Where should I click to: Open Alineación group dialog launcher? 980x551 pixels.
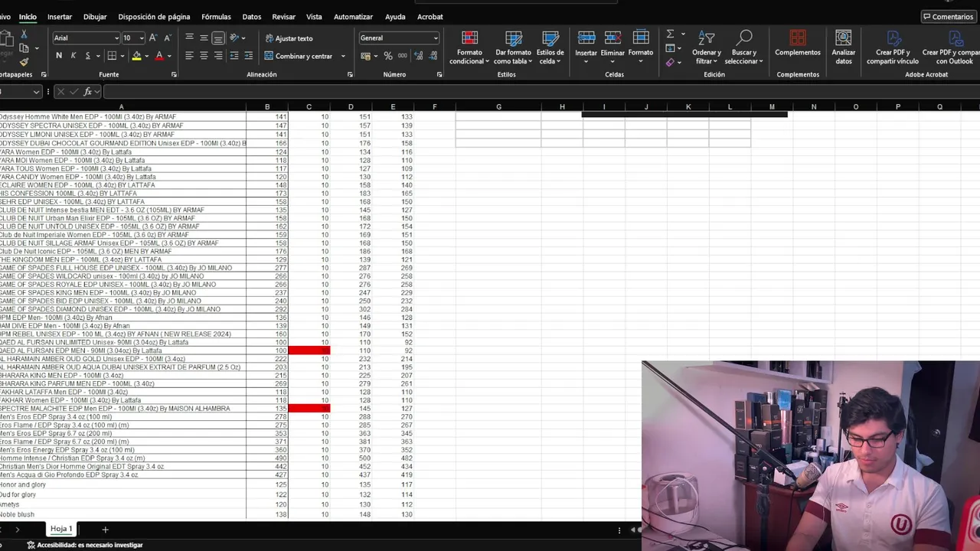point(350,74)
